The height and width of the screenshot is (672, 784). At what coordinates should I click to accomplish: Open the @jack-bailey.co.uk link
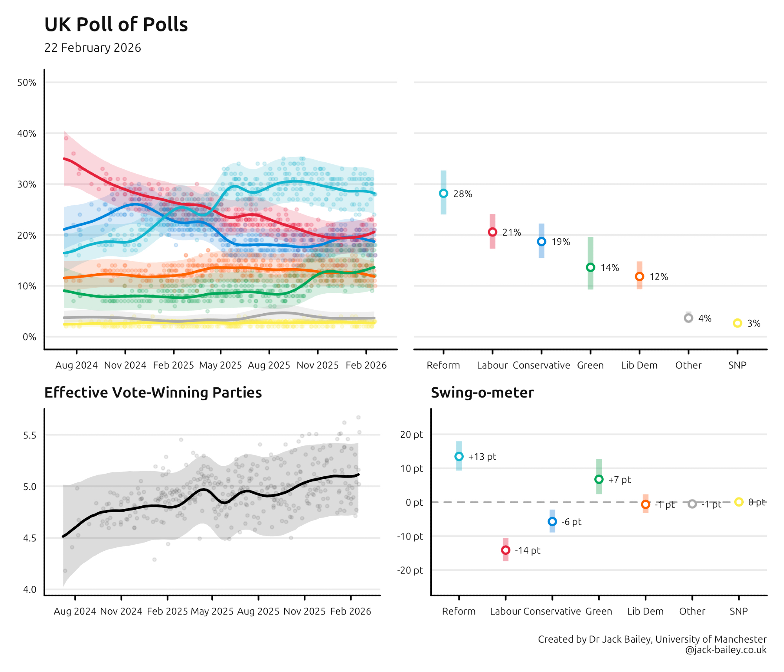726,650
